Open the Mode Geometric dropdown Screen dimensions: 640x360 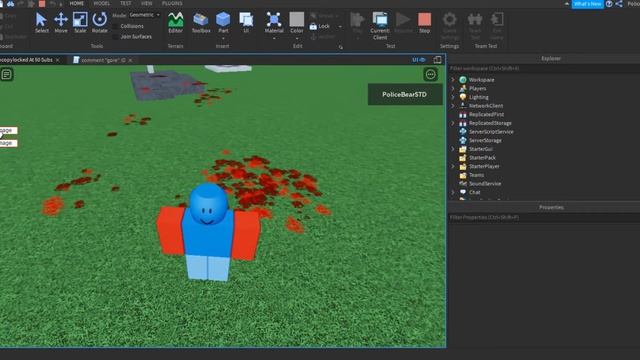tap(144, 15)
